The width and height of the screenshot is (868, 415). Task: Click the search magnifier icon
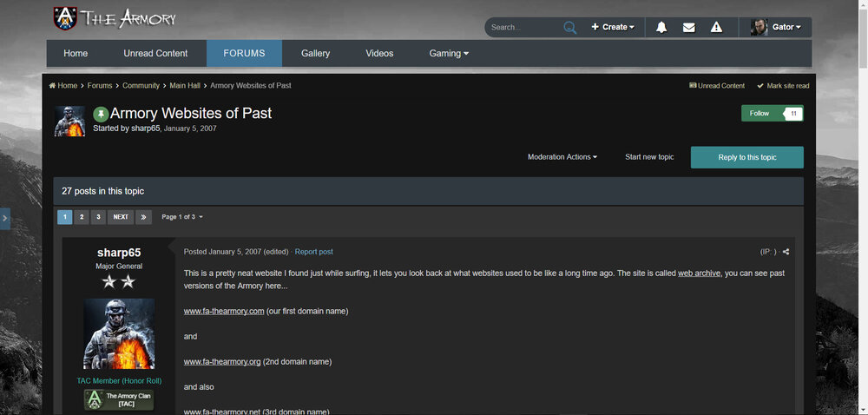point(569,28)
